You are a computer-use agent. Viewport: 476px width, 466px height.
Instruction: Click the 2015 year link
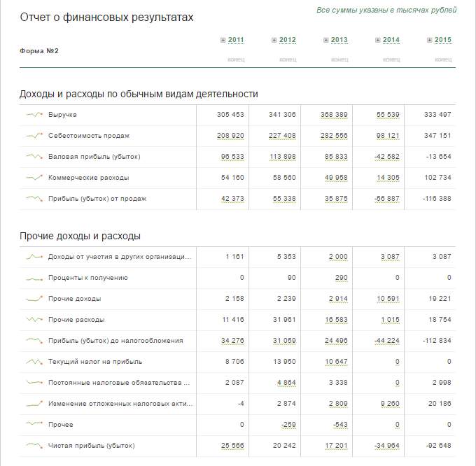click(443, 40)
